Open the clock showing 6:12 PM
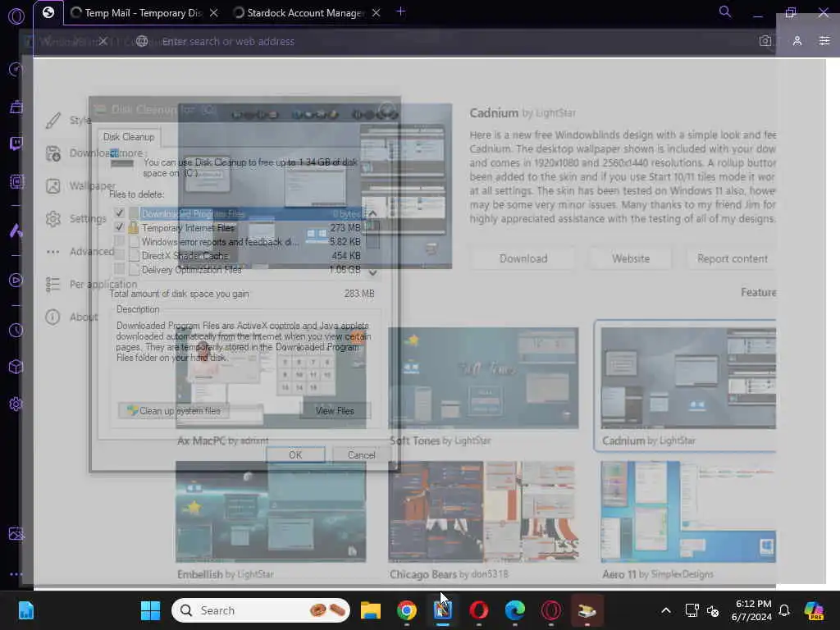 [751, 610]
